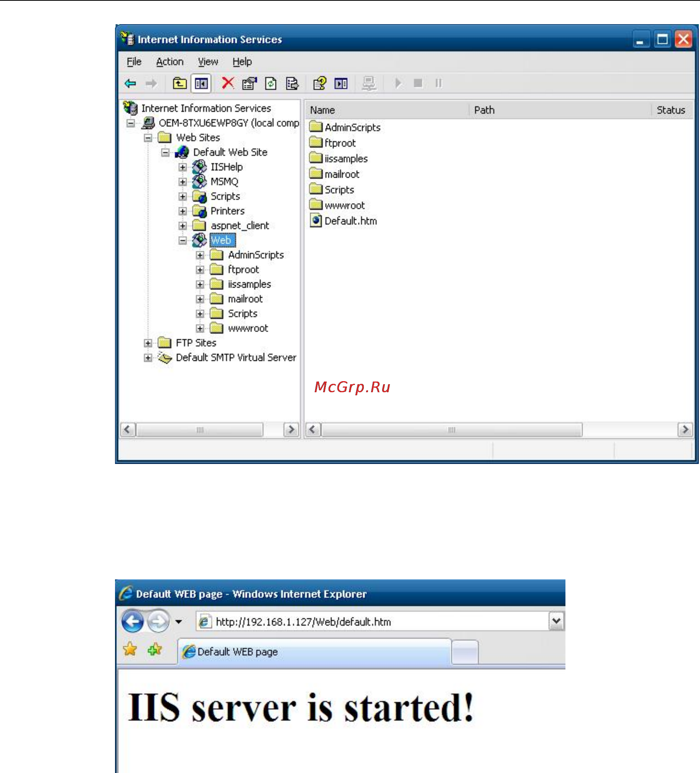
Task: Expand the Default SMTP Virtual Server node
Action: click(x=148, y=358)
